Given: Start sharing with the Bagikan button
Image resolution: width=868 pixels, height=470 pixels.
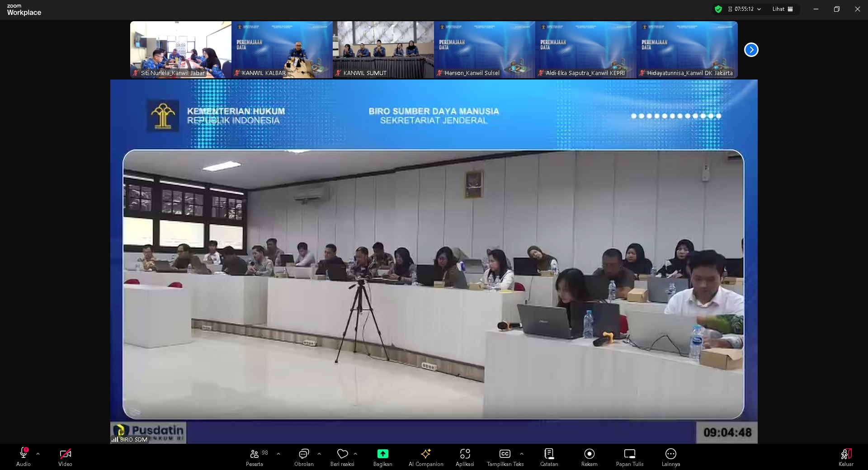Looking at the screenshot, I should click(382, 457).
